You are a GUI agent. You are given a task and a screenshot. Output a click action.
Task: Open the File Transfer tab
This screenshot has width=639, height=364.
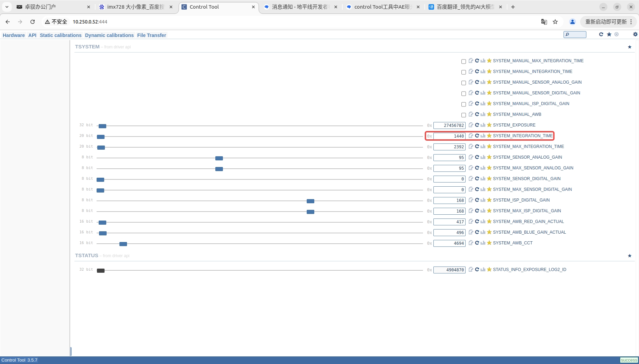point(151,35)
